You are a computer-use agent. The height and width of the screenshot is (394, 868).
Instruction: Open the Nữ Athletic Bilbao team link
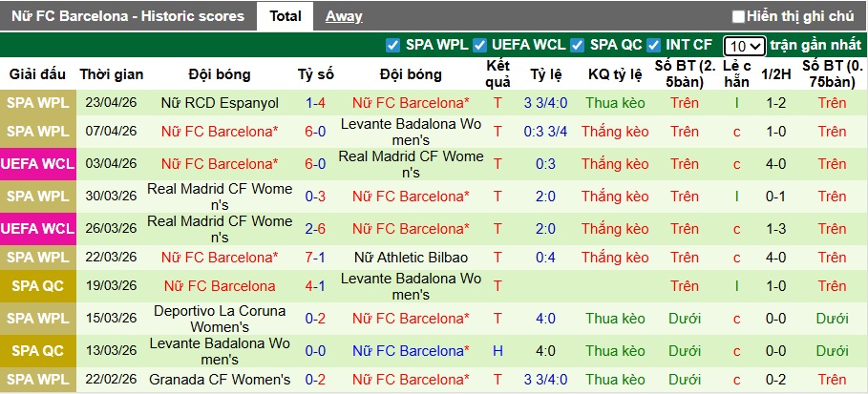coord(410,258)
